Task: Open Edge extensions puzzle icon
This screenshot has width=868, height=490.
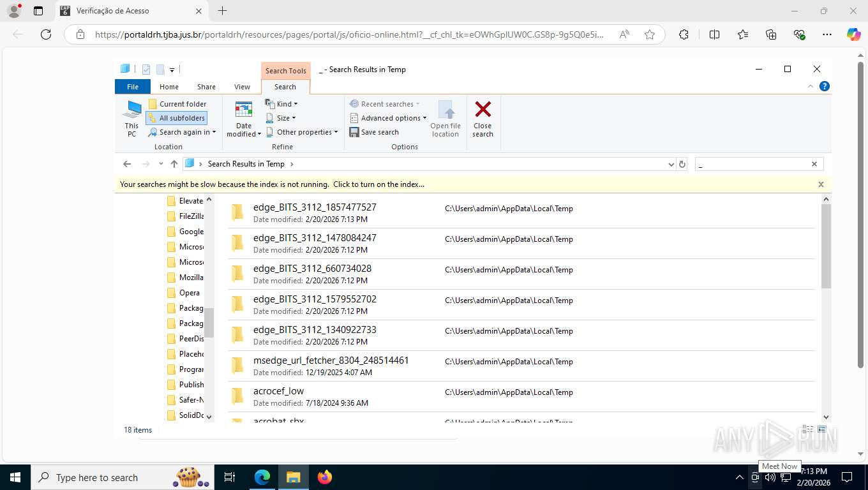Action: point(684,34)
